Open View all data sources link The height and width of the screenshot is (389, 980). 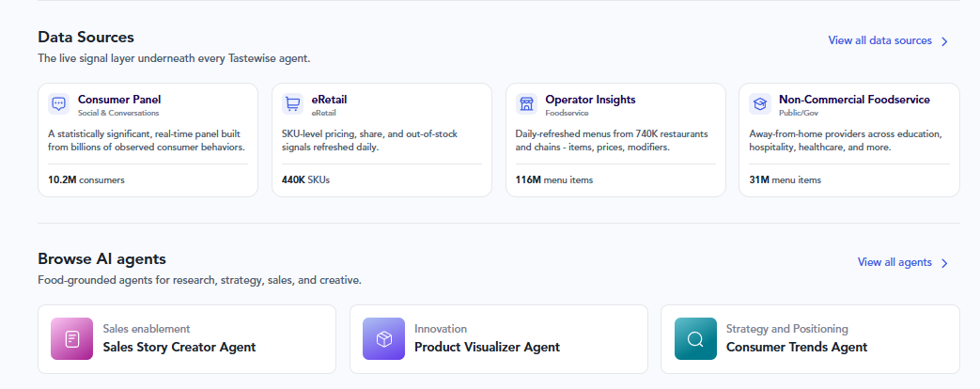click(x=880, y=40)
